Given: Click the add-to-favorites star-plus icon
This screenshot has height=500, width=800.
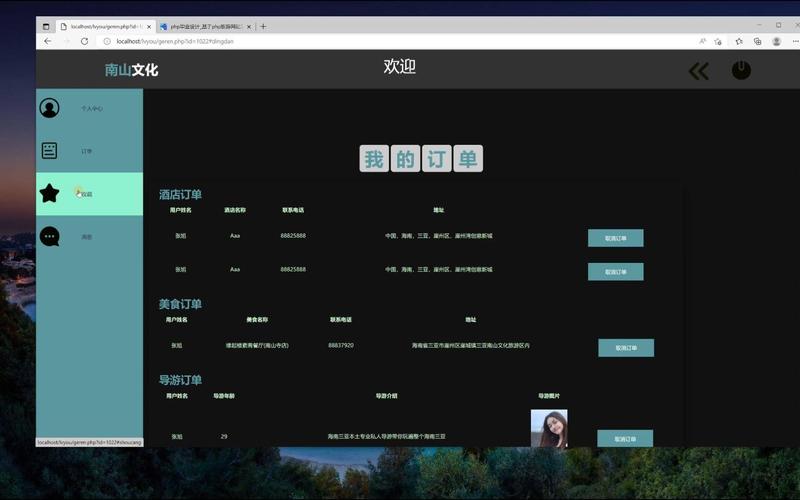Looking at the screenshot, I should (718, 41).
